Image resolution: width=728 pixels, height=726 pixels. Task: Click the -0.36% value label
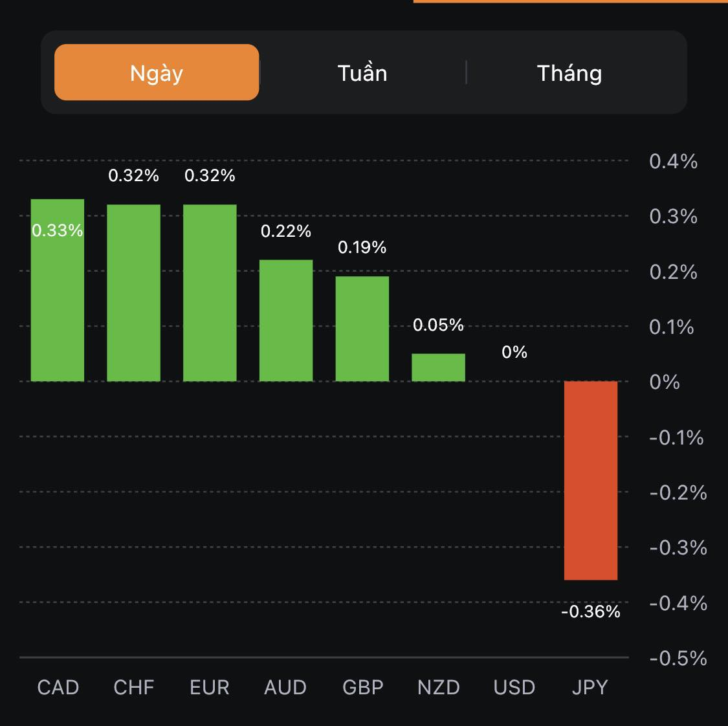click(590, 611)
